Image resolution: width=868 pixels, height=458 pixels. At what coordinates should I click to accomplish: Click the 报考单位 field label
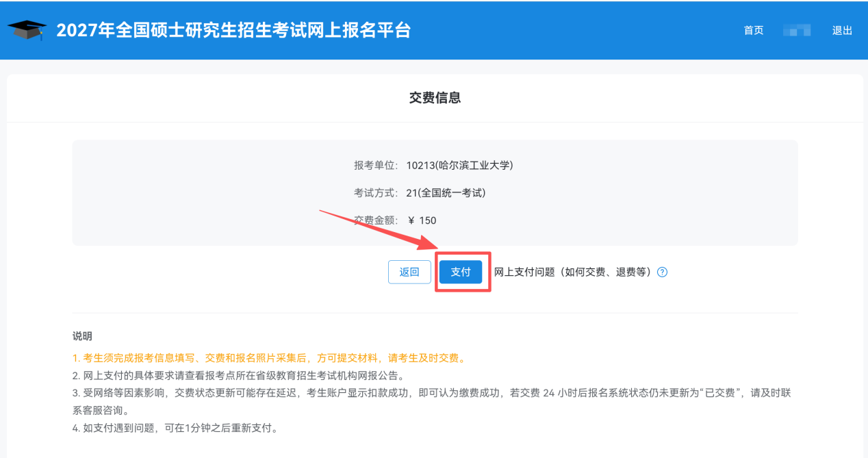pos(375,165)
